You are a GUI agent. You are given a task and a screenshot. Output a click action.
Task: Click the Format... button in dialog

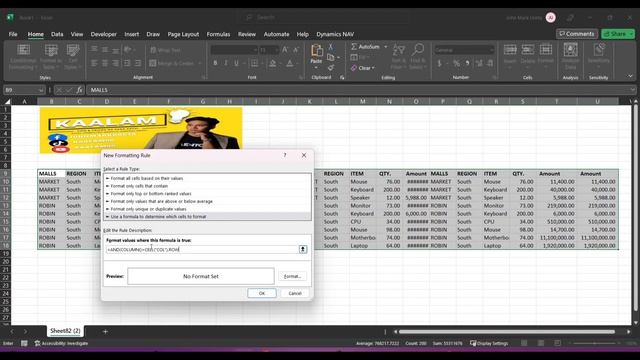[x=292, y=276]
